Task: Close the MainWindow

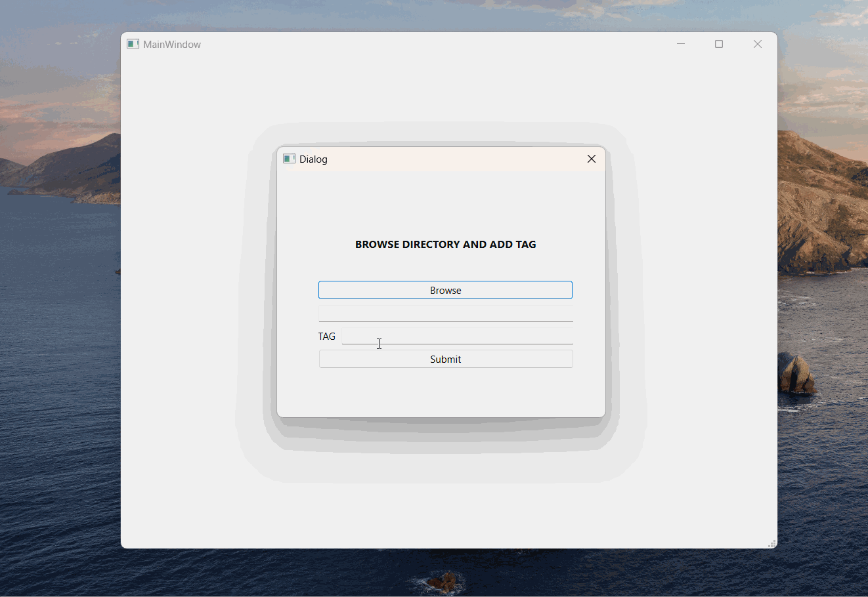Action: pos(758,44)
